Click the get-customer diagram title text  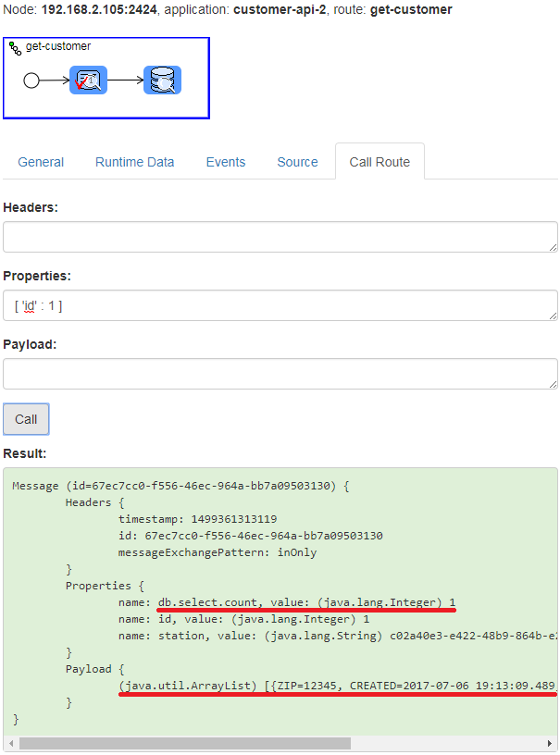(x=57, y=45)
